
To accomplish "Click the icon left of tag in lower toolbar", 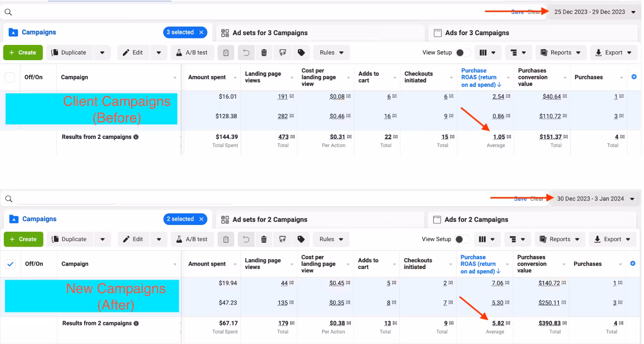I will (x=283, y=239).
